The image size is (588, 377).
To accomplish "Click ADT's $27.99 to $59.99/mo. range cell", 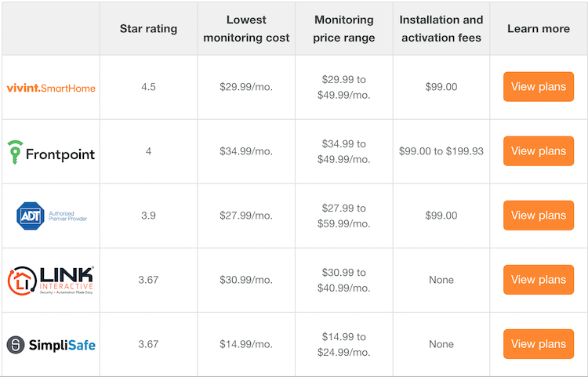I will point(344,216).
